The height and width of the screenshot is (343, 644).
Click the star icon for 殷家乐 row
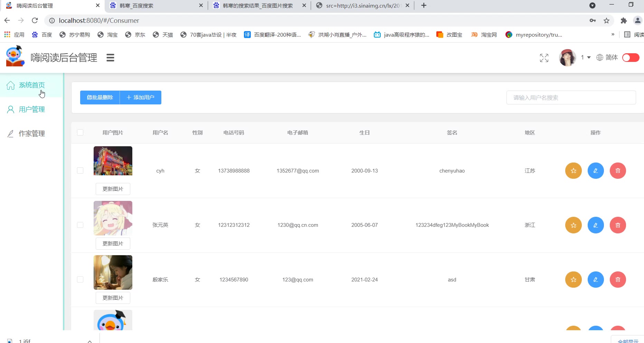(x=574, y=280)
